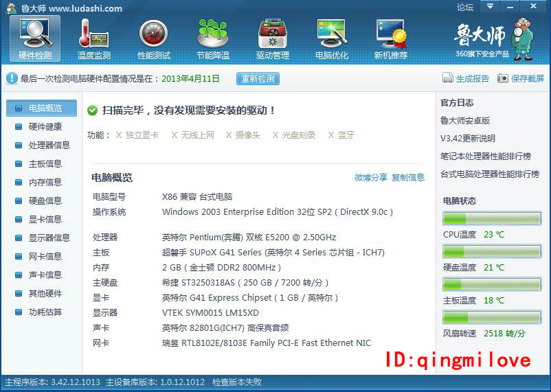This screenshot has width=551, height=392.
Task: Click the 主板温度 progress bar
Action: point(492,284)
